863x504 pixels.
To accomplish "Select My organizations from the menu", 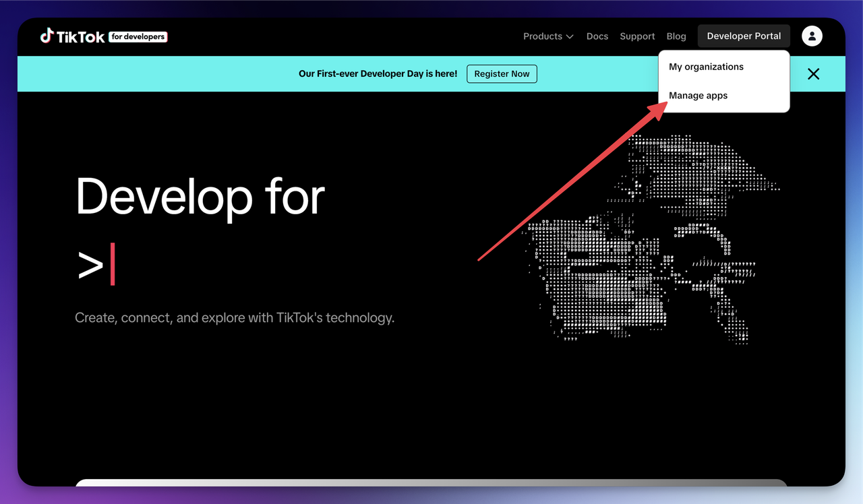I will tap(706, 67).
